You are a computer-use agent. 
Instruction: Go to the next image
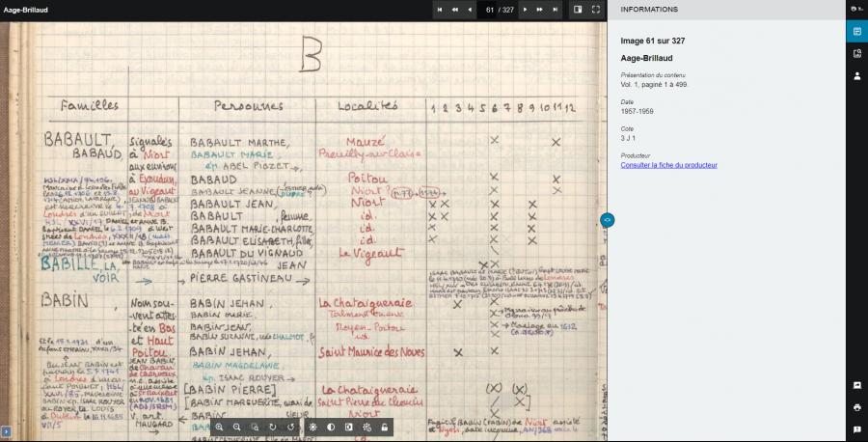[525, 10]
